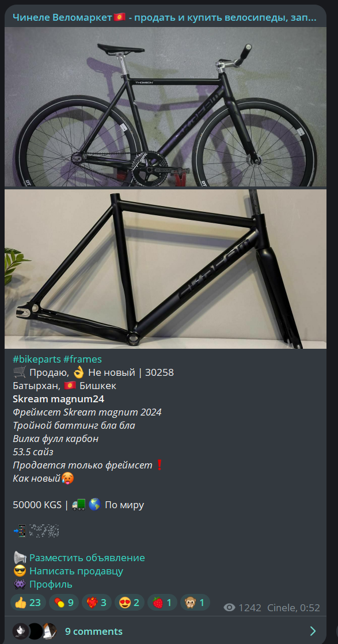Click the strawberry reaction chip

tap(162, 603)
